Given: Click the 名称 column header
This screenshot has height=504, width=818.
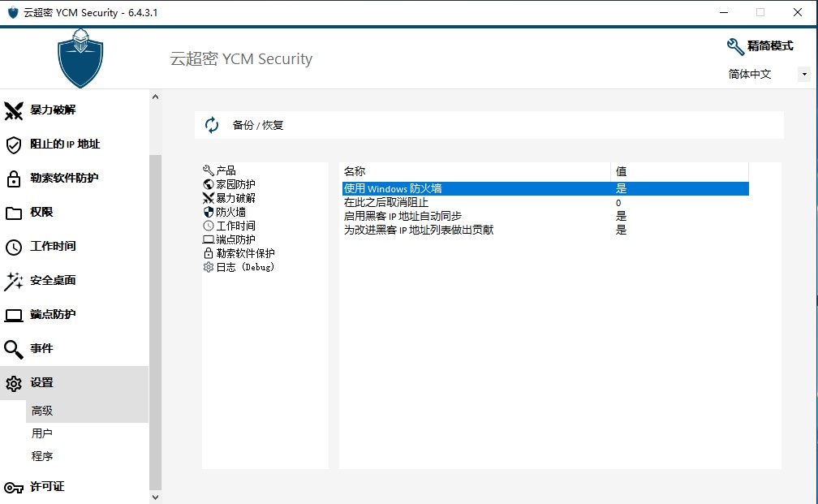Looking at the screenshot, I should 476,171.
